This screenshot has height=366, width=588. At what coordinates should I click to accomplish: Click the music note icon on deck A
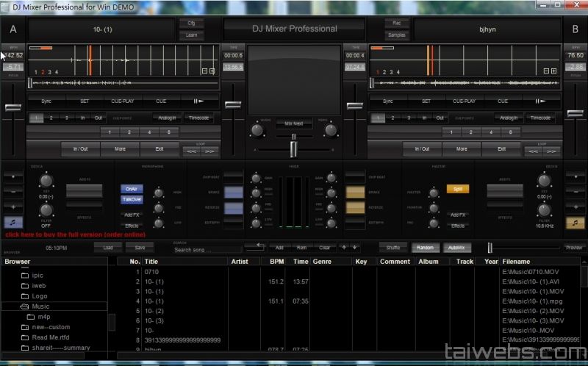tap(12, 222)
